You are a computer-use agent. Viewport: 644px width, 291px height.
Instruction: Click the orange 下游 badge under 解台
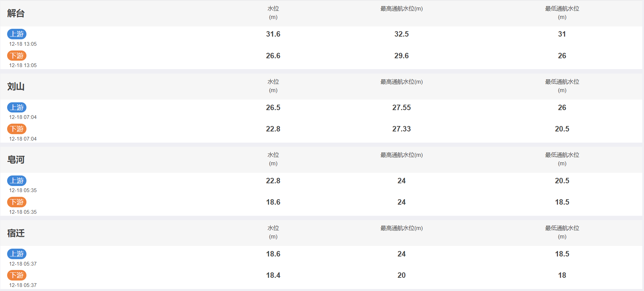17,56
